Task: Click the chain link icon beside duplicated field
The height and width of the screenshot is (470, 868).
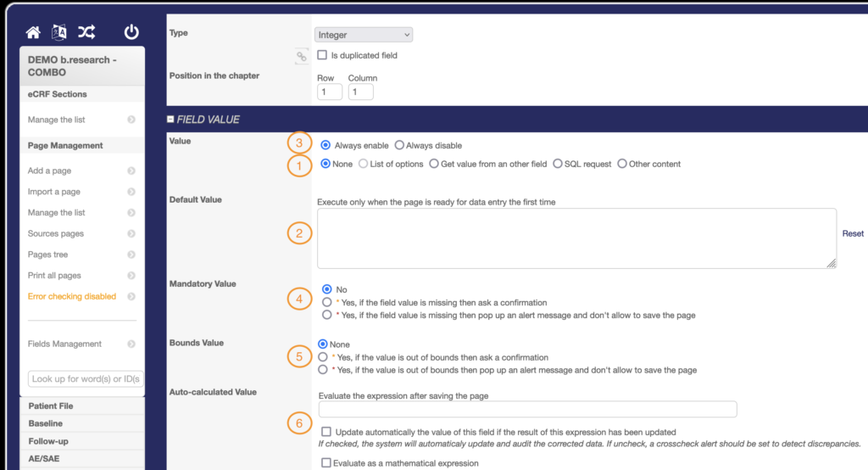Action: [x=301, y=57]
